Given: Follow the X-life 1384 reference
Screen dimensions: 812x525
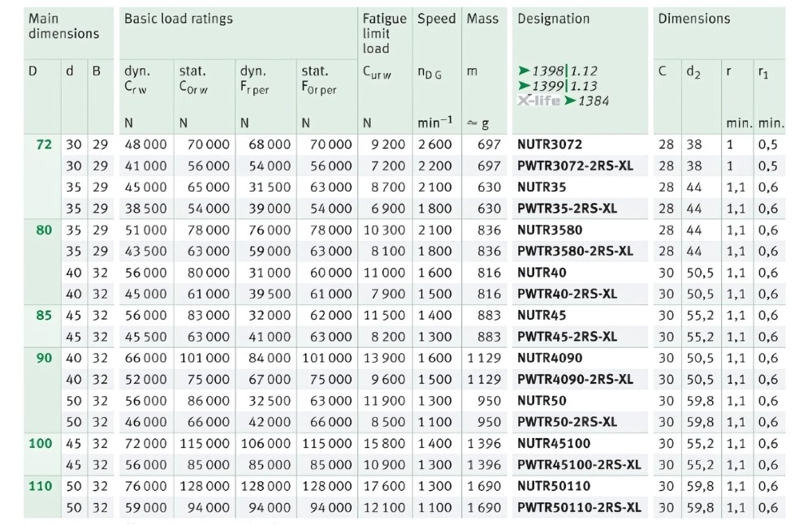Looking at the screenshot, I should tap(563, 101).
